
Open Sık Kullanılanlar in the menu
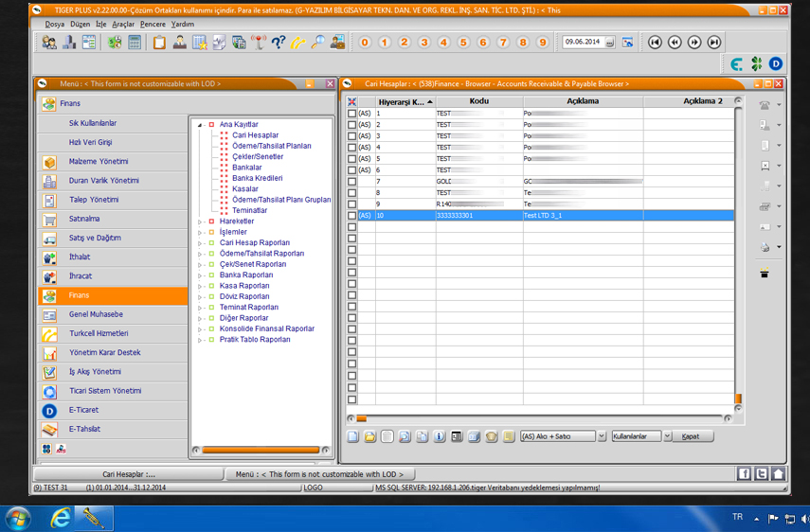[x=113, y=123]
